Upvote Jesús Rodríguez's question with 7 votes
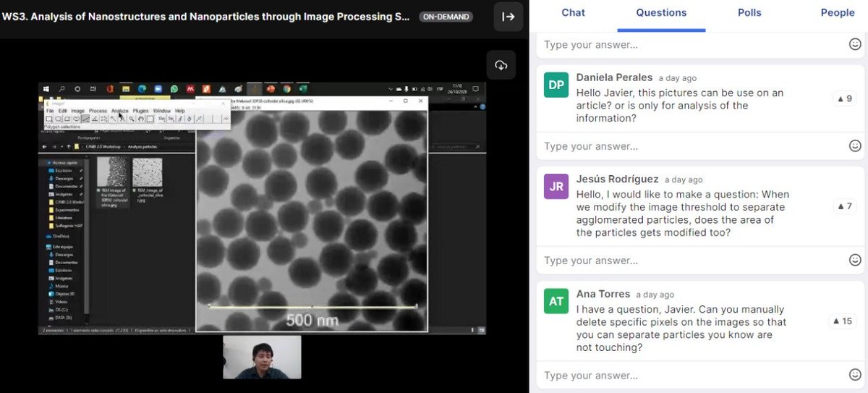Screen dimensions: 868x393 click(844, 206)
